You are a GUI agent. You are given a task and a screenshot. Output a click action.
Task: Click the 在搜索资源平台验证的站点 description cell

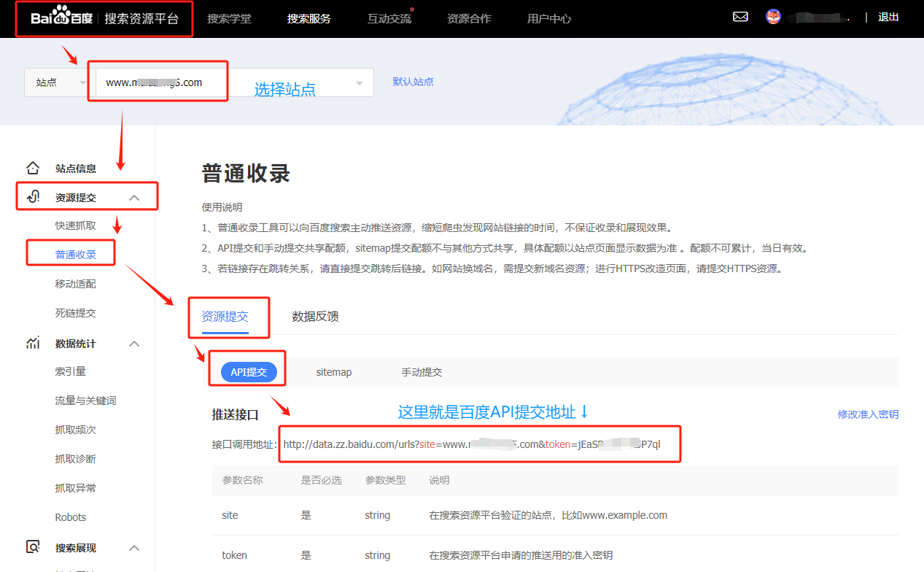click(548, 515)
